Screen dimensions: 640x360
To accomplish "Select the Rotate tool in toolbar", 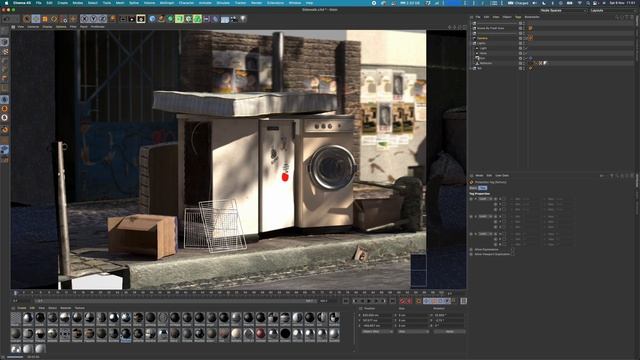I will coord(54,19).
